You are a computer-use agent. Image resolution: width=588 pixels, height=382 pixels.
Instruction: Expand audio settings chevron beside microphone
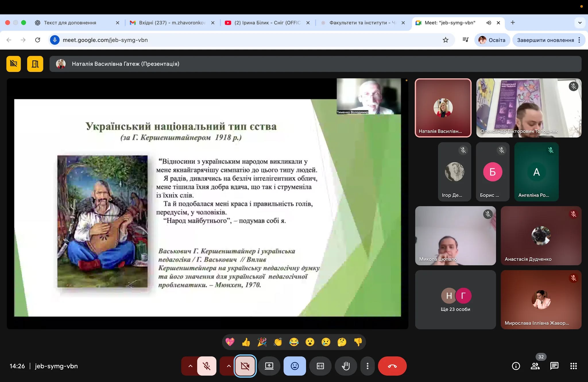190,366
